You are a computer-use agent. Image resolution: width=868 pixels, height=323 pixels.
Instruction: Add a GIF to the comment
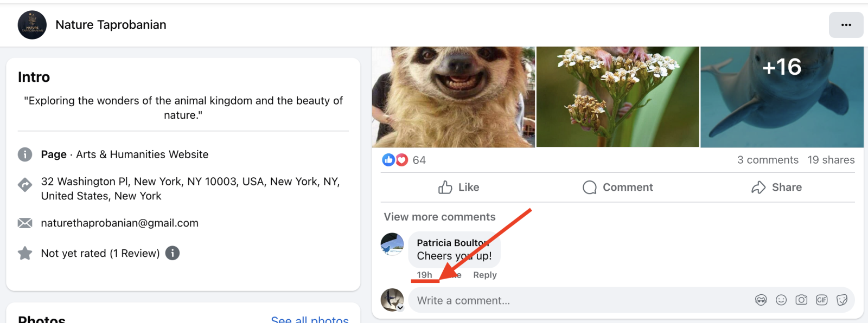pos(822,300)
